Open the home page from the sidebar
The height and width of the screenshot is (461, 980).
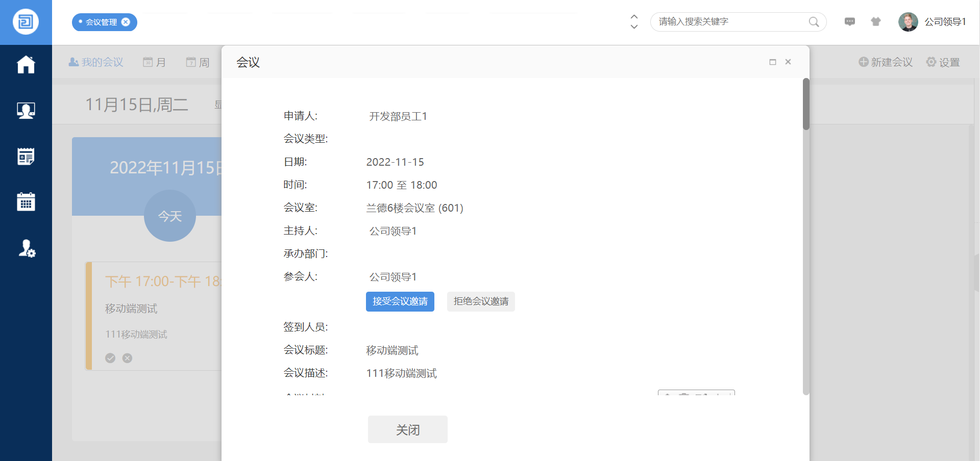(x=26, y=65)
